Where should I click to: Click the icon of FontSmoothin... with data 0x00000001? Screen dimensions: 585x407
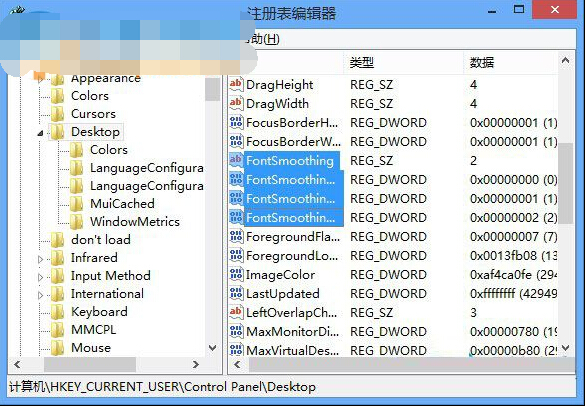click(x=236, y=199)
